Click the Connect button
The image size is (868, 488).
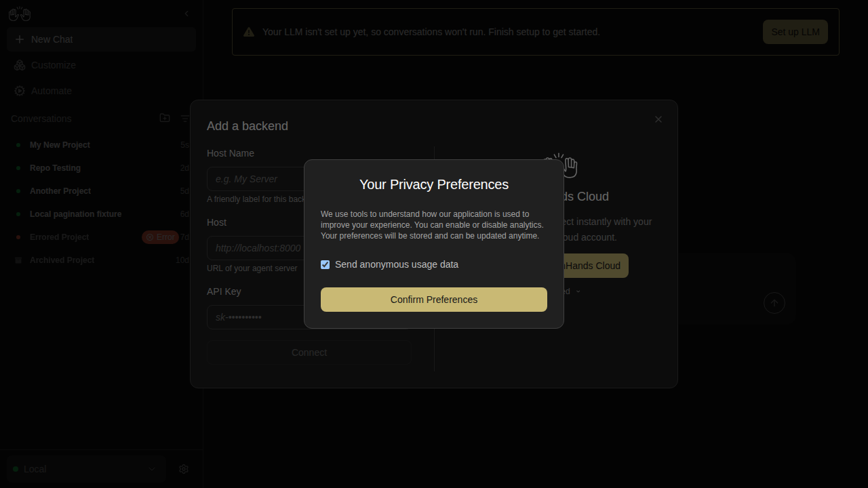pos(309,352)
